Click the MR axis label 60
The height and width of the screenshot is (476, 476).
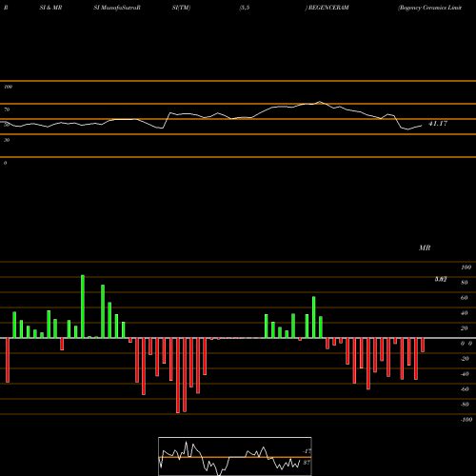click(x=465, y=298)
